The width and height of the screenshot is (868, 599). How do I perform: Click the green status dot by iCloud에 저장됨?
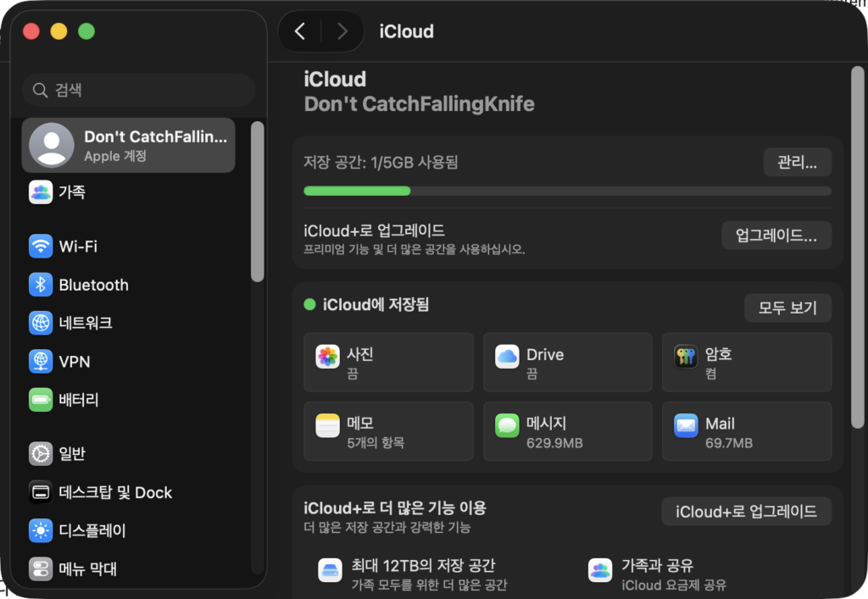coord(310,304)
